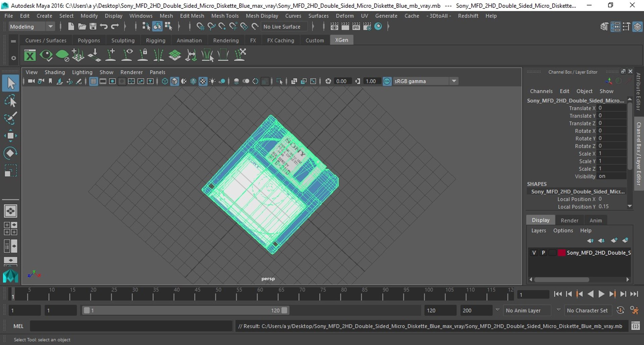Activate the Rotate tool
644x345 pixels.
pos(11,153)
